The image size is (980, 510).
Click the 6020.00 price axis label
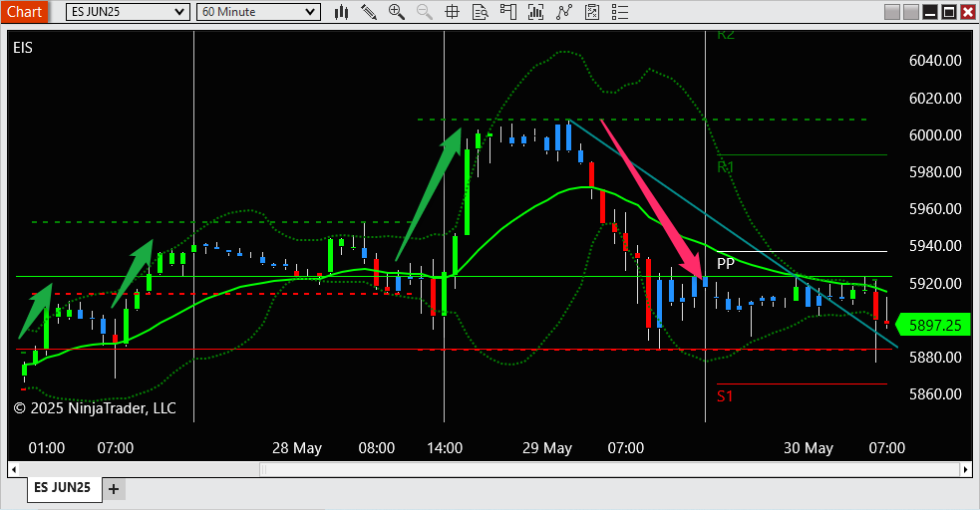(x=935, y=98)
